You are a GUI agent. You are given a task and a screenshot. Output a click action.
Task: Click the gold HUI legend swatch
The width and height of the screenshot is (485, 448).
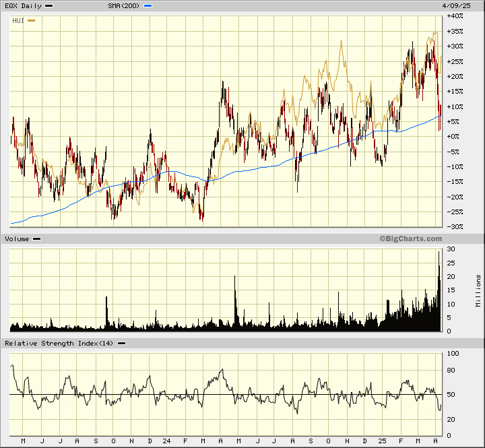pos(31,21)
